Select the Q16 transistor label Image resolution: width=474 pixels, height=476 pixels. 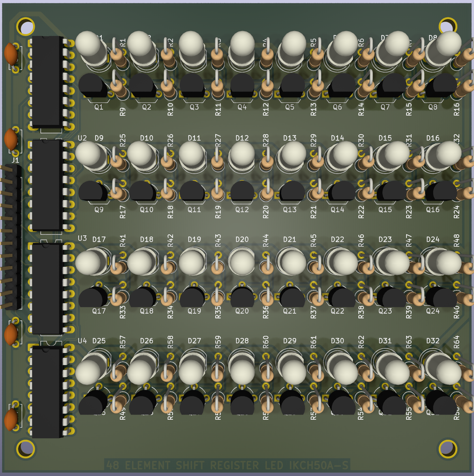[433, 210]
